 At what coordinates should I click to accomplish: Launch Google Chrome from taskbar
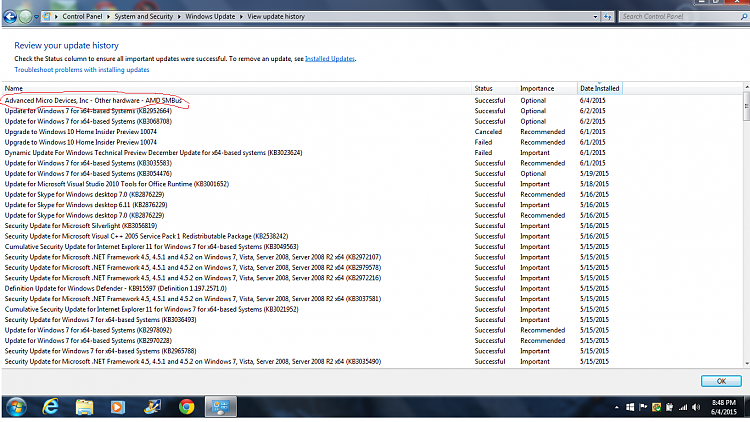click(187, 407)
